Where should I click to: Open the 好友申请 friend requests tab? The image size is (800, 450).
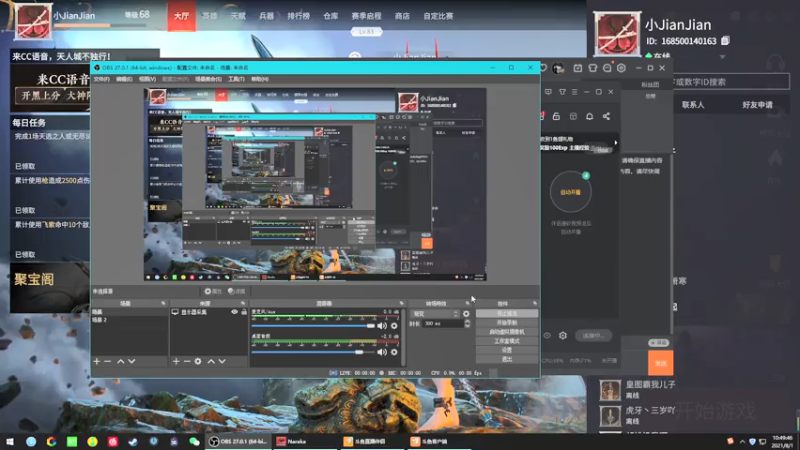coord(757,105)
